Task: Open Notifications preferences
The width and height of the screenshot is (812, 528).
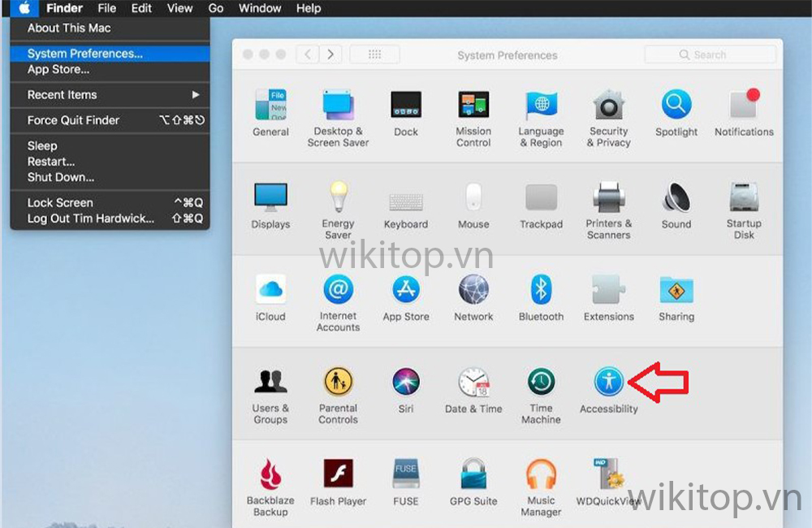Action: [744, 113]
